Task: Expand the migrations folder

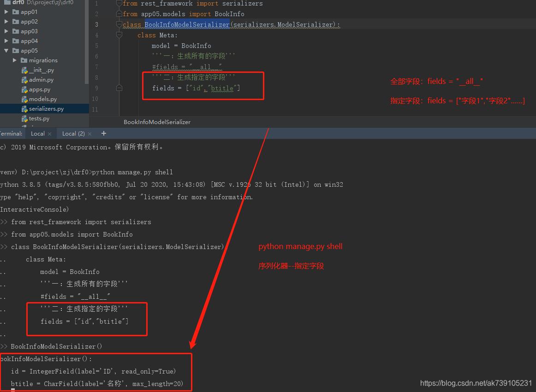Action: coord(14,60)
